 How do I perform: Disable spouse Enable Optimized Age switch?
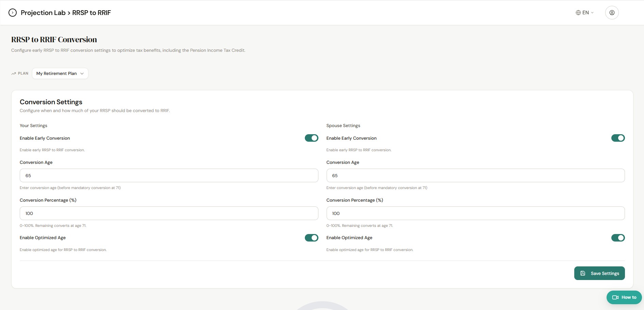[x=618, y=238]
